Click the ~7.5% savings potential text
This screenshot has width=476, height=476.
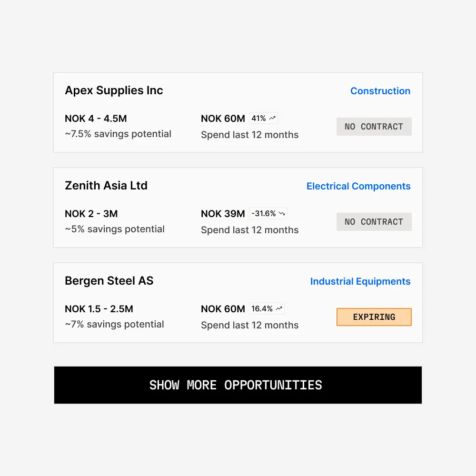point(118,134)
